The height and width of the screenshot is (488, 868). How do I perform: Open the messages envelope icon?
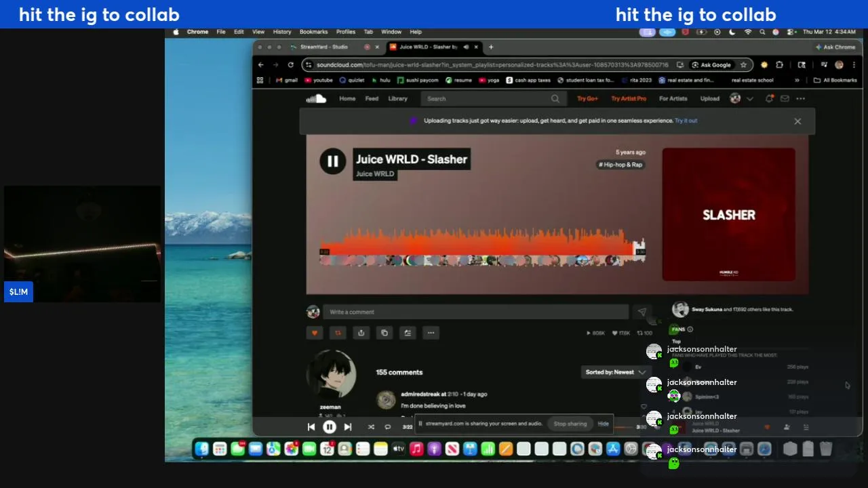[785, 99]
